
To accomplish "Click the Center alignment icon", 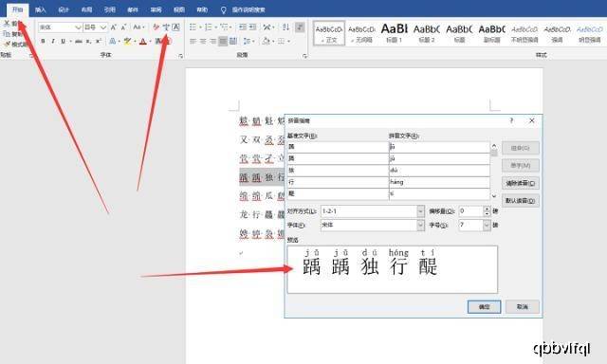I will pyautogui.click(x=203, y=41).
